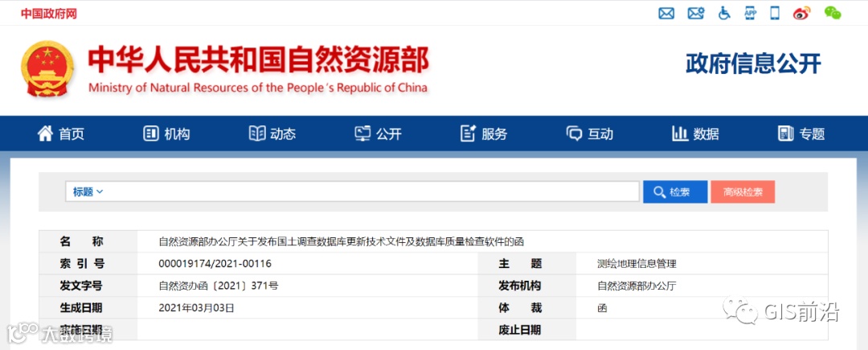This screenshot has width=868, height=350.
Task: Open the 首页 menu item
Action: coord(72,134)
